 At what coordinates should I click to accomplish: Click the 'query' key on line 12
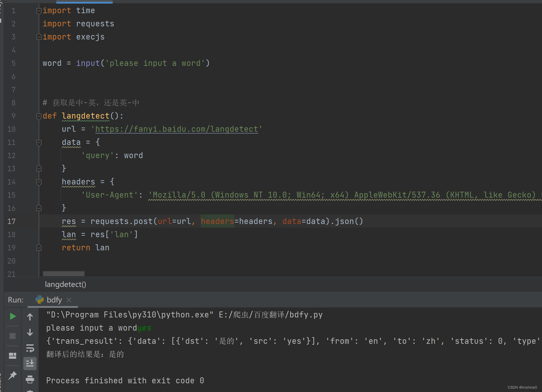point(98,155)
